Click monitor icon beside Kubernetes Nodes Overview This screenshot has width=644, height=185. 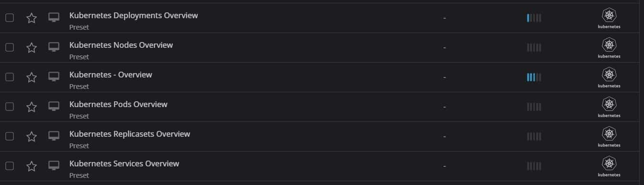click(x=54, y=47)
